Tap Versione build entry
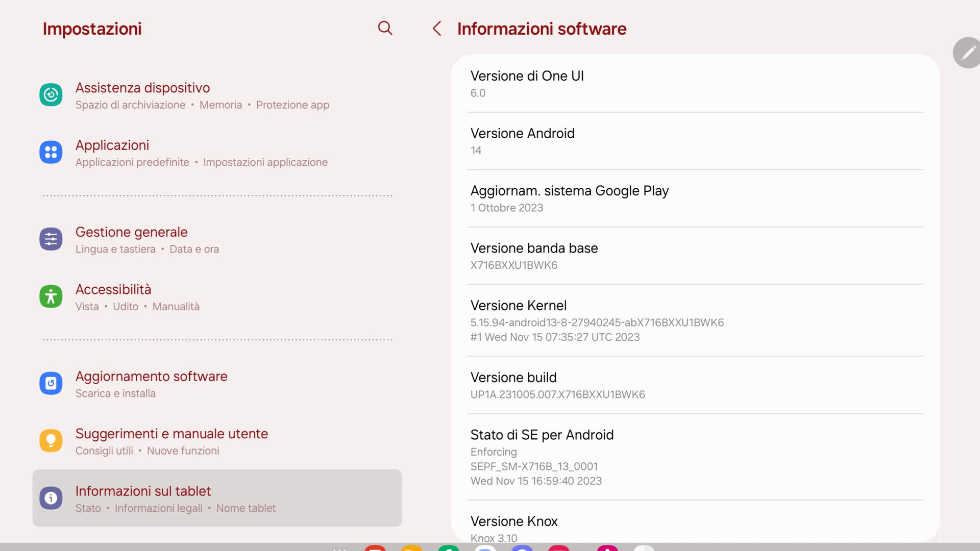 click(695, 385)
